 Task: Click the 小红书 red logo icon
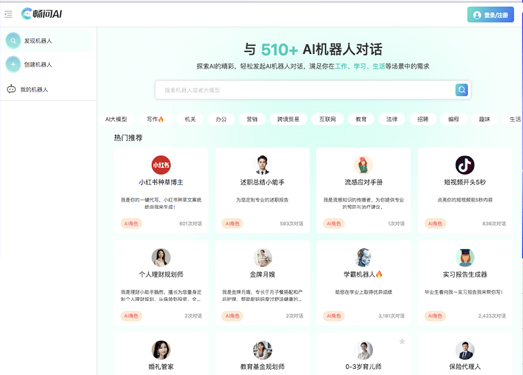pos(161,165)
